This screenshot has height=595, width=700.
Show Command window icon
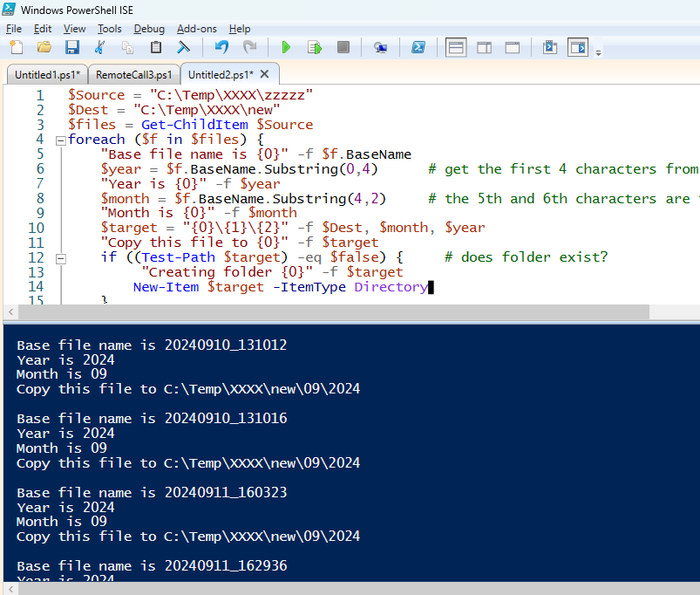tap(550, 47)
